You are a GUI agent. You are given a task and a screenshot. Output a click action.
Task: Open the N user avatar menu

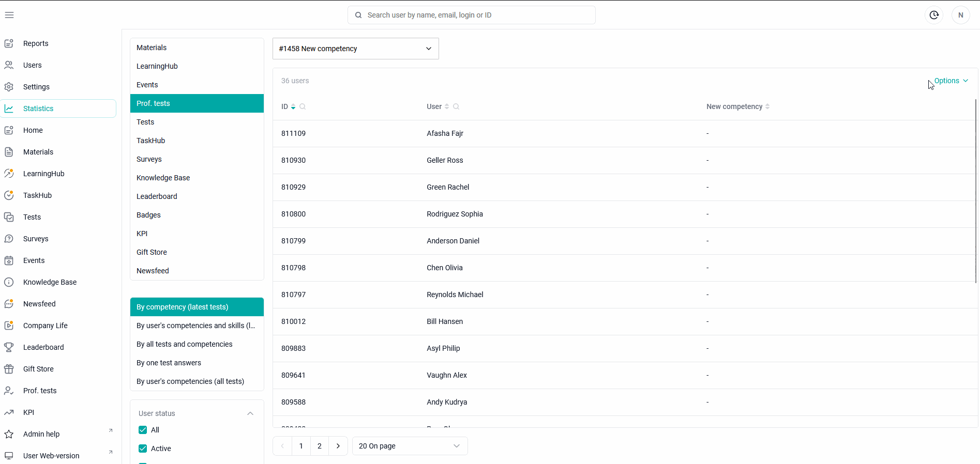coord(961,15)
